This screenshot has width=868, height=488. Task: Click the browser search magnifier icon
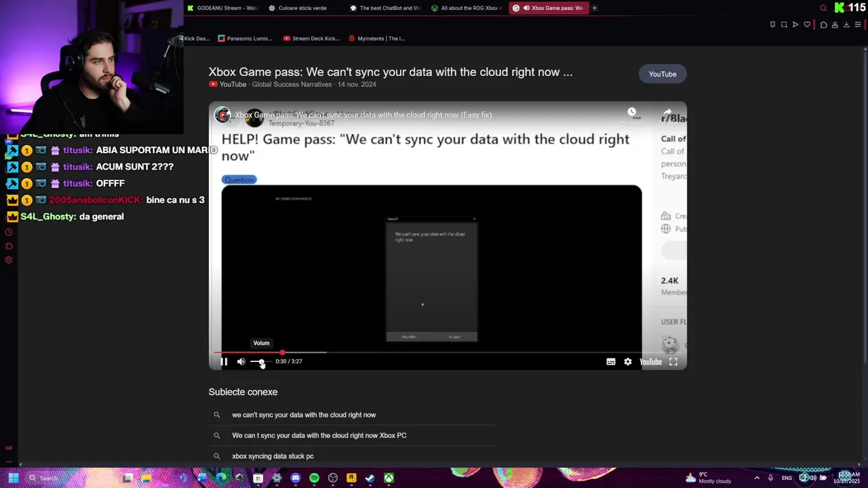coord(823,8)
